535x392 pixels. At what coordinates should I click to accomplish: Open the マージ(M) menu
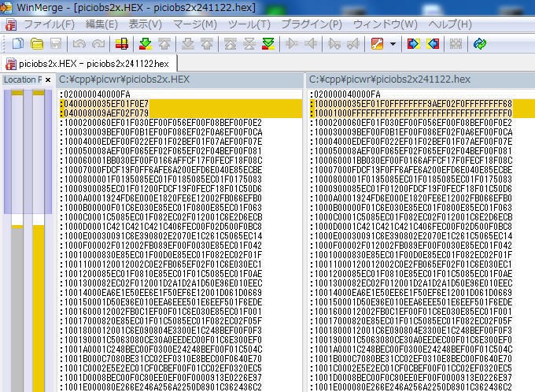tap(195, 24)
